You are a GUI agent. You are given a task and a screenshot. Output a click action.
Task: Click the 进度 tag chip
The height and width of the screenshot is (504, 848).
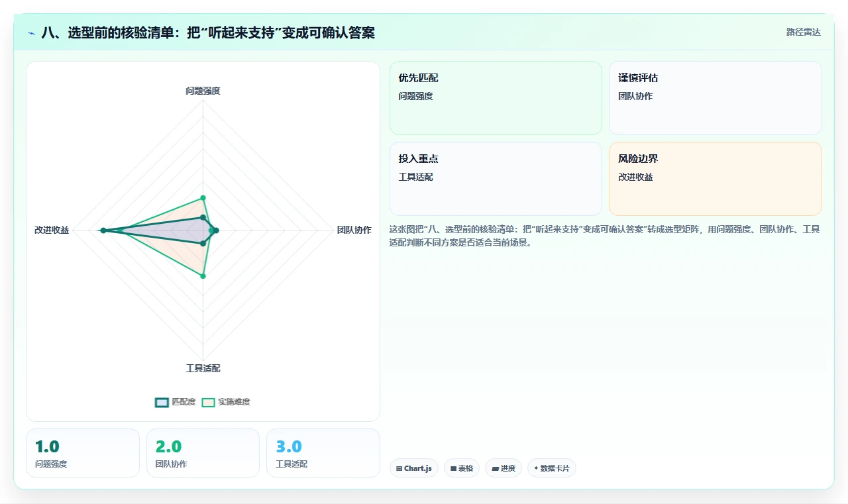(x=503, y=468)
